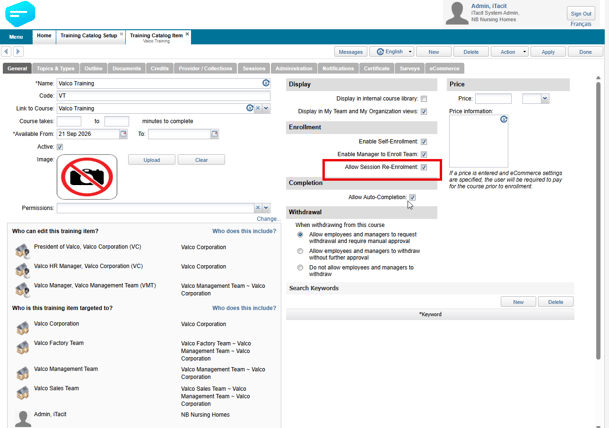Click the Price information text area
Screen dimensions: 609x428
click(x=478, y=141)
